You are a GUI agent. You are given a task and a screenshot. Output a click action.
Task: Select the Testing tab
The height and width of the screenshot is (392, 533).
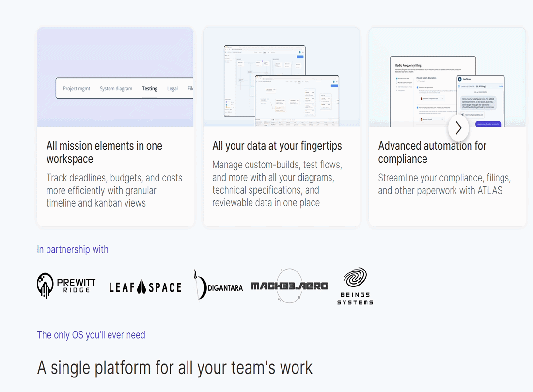(x=150, y=89)
